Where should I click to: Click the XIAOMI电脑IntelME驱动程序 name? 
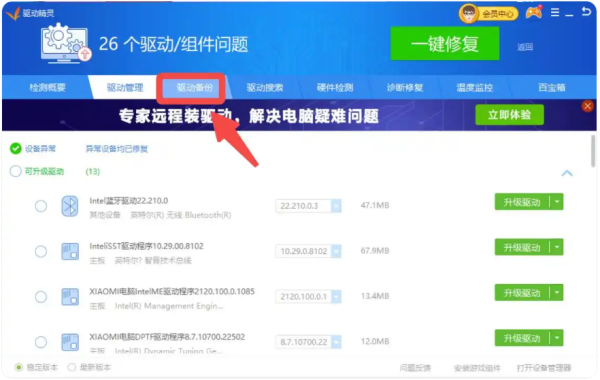tap(172, 291)
